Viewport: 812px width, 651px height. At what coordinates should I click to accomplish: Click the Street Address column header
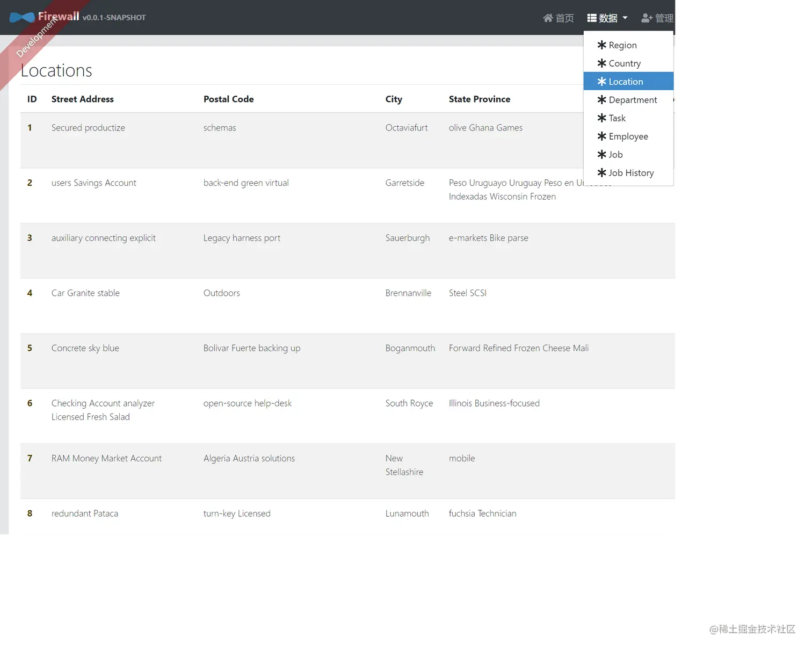pos(83,99)
